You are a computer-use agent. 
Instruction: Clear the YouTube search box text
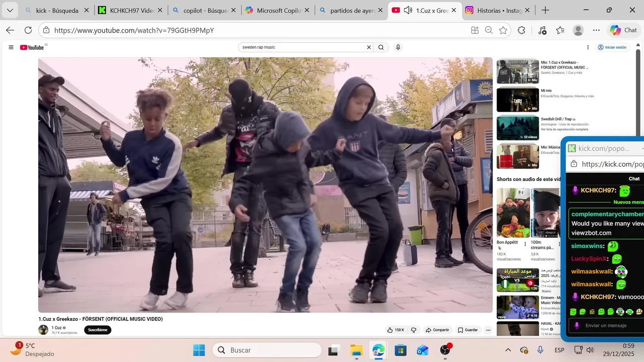(369, 47)
